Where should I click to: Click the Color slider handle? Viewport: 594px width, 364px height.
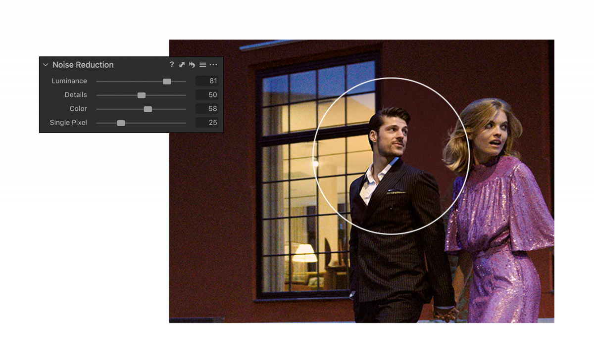tap(148, 109)
